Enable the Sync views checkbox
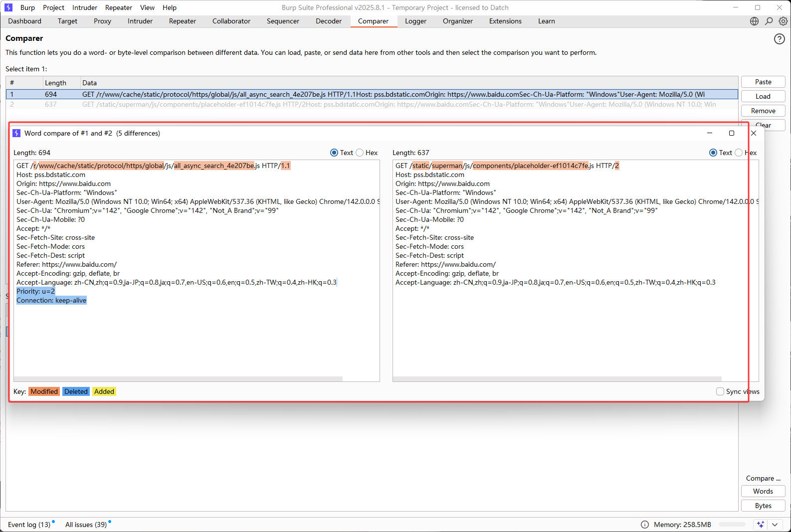The width and height of the screenshot is (791, 532). [x=720, y=391]
